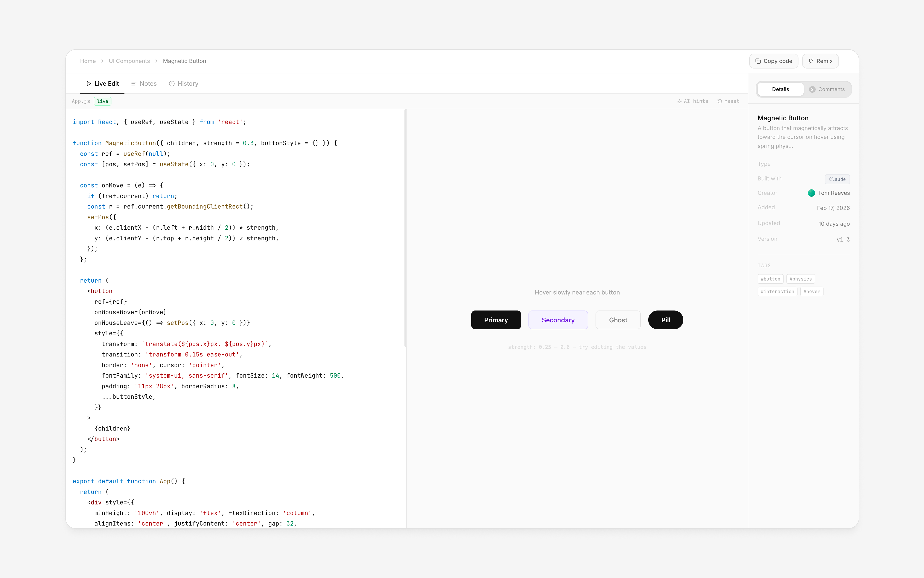This screenshot has width=924, height=578.
Task: Click the #hover tag
Action: point(812,292)
